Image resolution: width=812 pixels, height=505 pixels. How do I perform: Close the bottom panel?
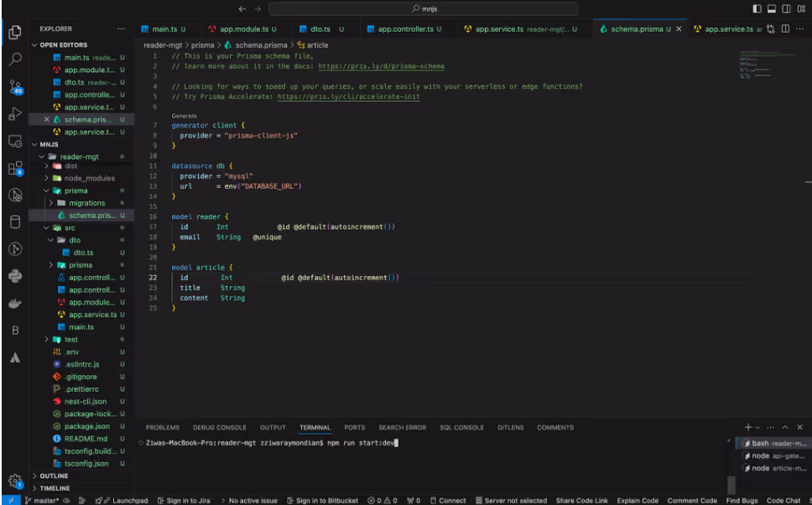coord(800,427)
